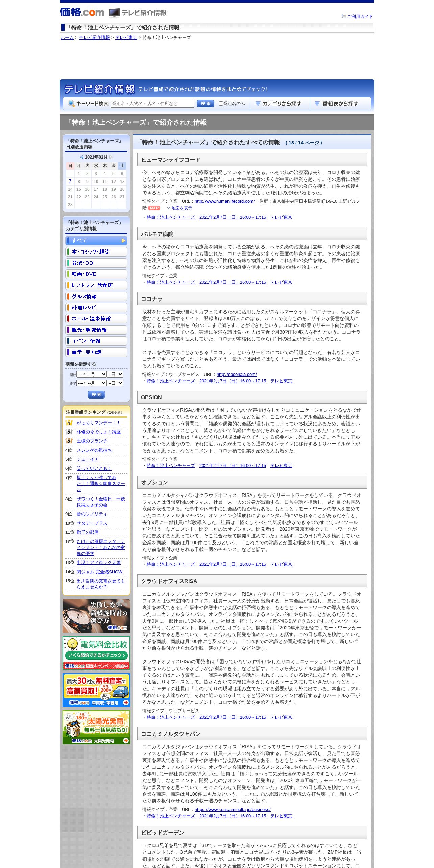Go to next month arrow in calendar
Image resolution: width=434 pixels, height=868 pixels.
tap(111, 157)
